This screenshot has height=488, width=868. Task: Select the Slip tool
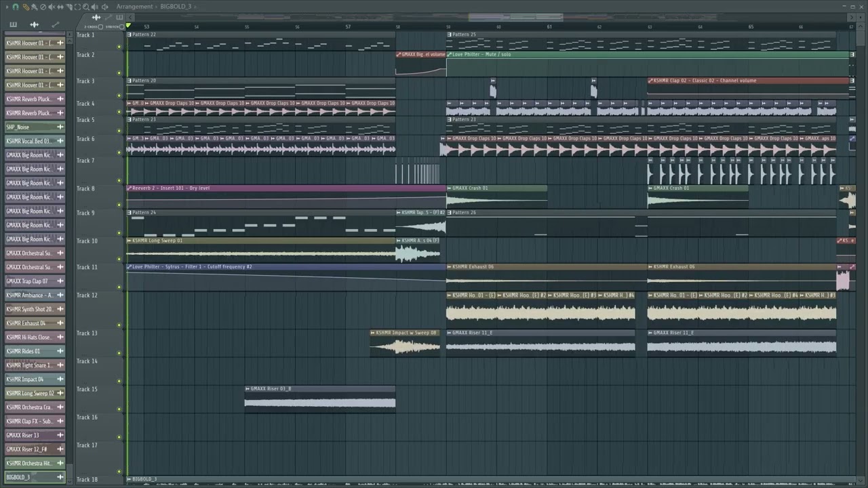tap(60, 7)
